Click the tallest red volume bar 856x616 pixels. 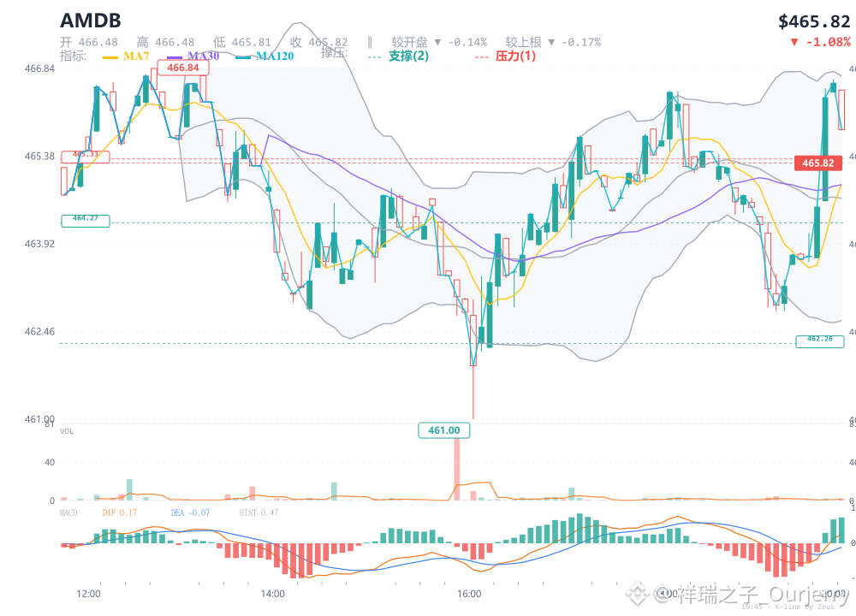tap(457, 469)
